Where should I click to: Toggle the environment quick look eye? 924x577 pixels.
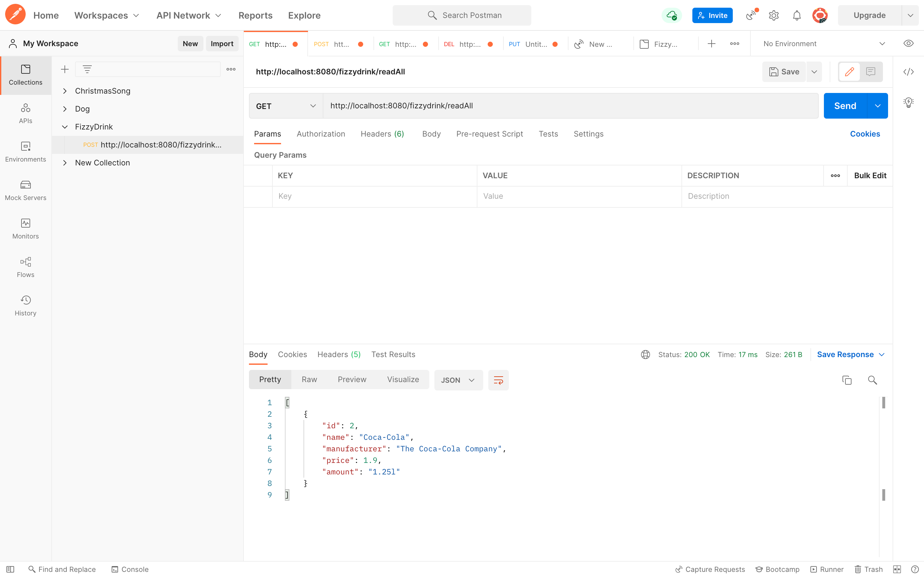click(x=908, y=43)
